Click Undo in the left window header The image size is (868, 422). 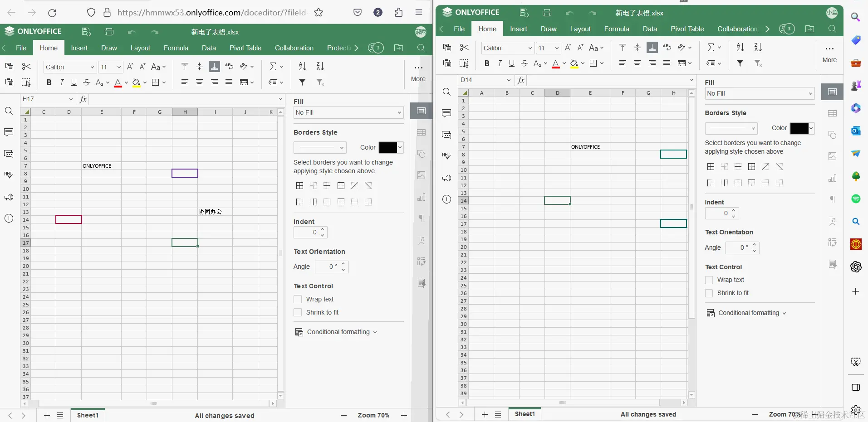click(132, 32)
